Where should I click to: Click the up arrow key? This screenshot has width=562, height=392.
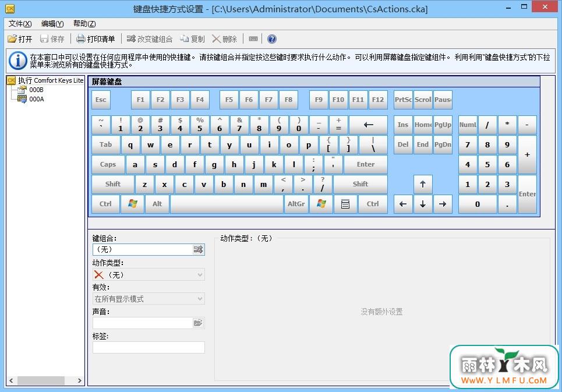click(423, 184)
